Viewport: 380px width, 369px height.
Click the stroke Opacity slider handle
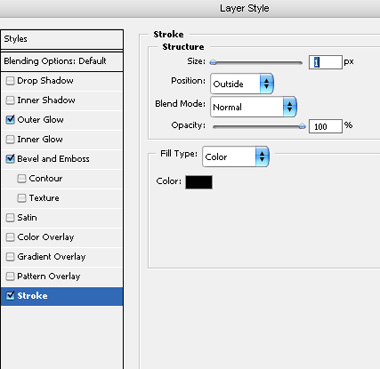pos(302,126)
